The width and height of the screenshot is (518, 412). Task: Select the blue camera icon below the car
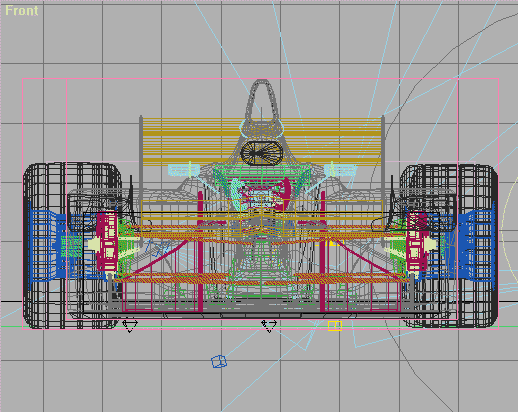[x=219, y=362]
